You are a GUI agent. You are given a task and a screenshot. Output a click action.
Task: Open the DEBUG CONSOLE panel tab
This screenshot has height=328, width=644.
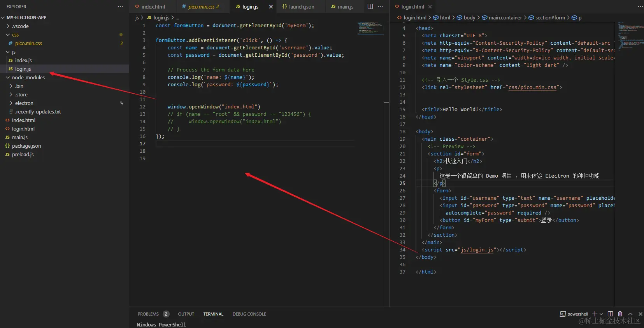(249, 314)
